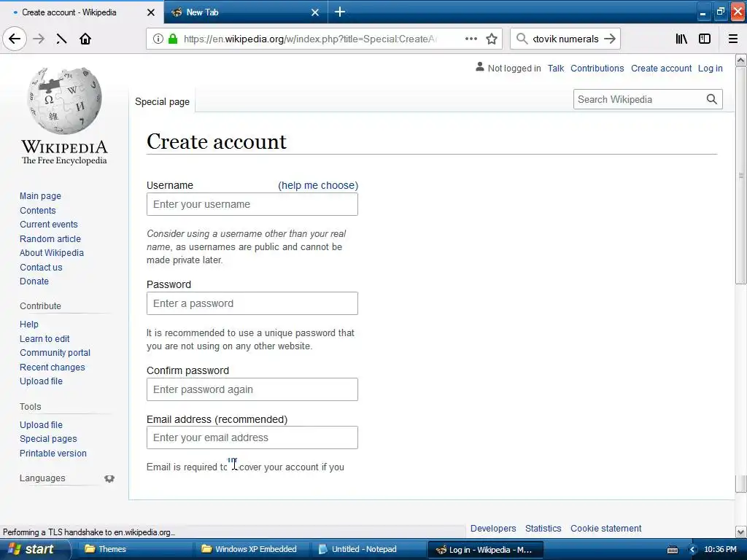Open the Cookie statement footer link
747x560 pixels.
tap(606, 528)
